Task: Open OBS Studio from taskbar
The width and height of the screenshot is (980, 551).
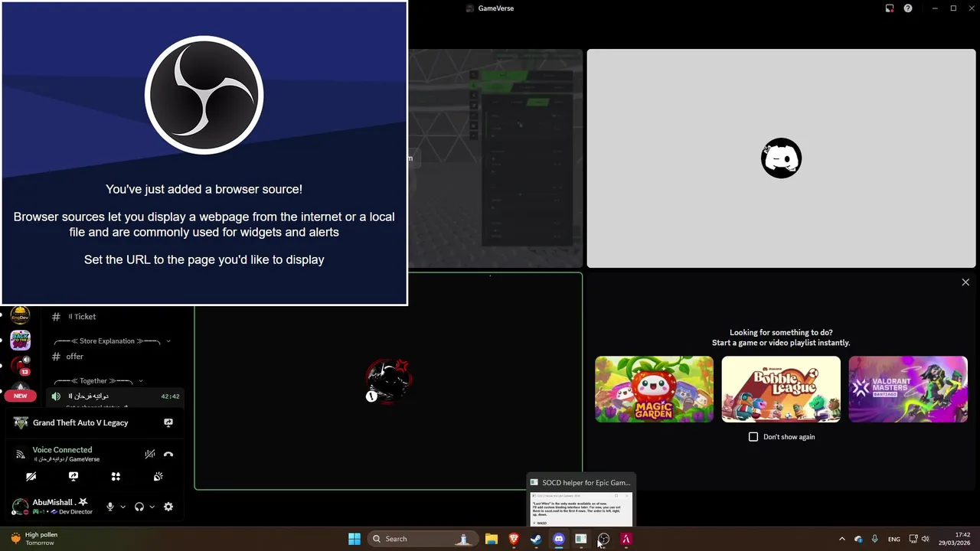Action: coord(603,539)
